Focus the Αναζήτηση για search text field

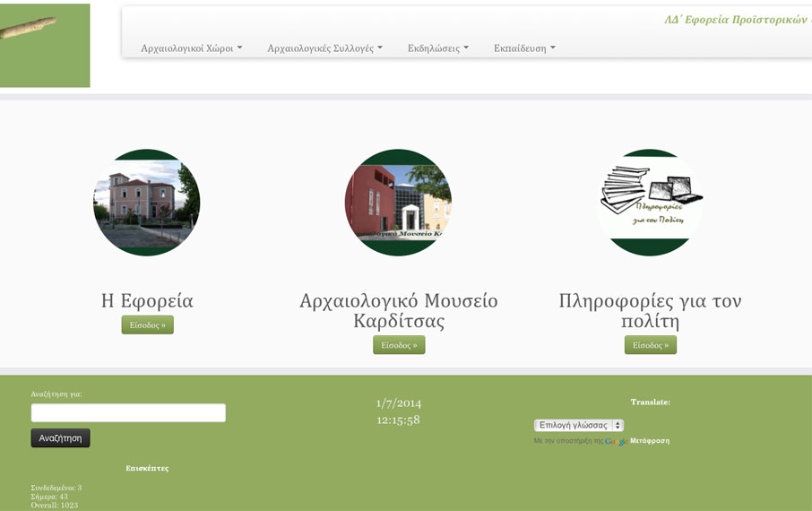point(128,412)
